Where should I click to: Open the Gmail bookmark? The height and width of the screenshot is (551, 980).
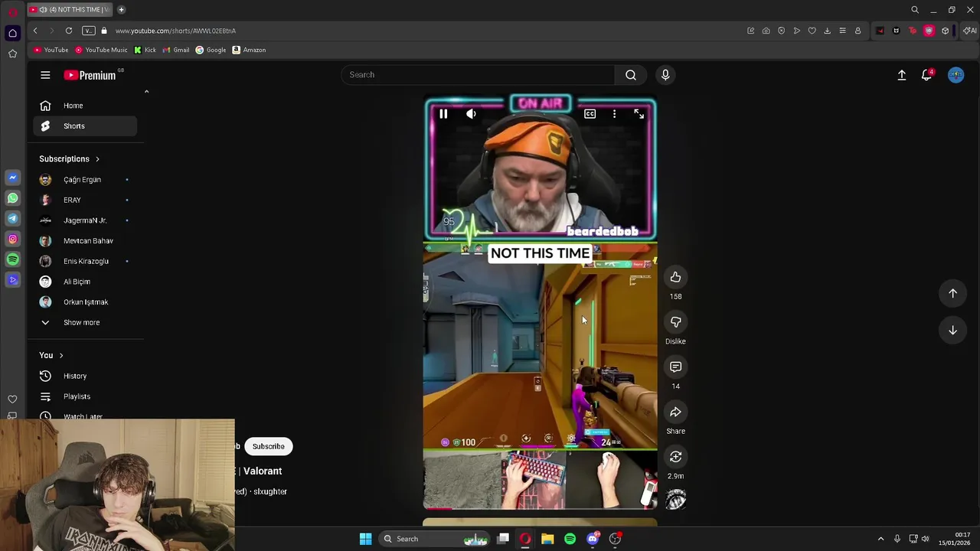pos(176,50)
